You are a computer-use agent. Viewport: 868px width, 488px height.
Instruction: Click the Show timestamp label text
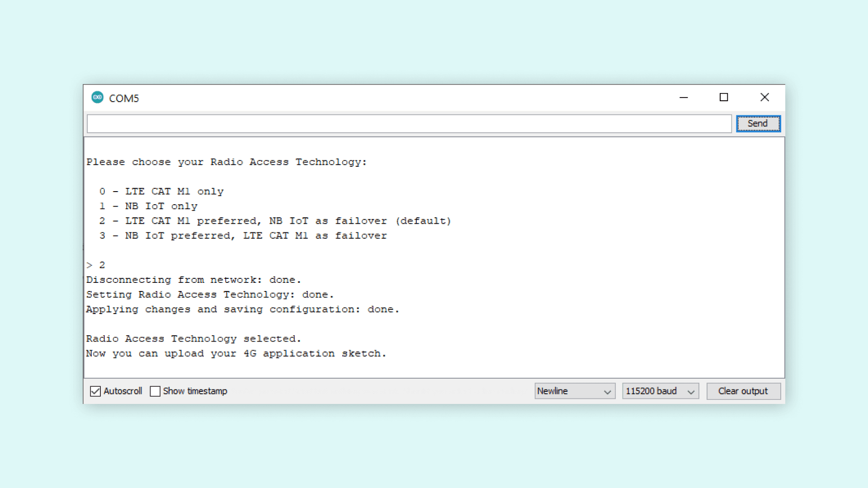click(x=195, y=391)
